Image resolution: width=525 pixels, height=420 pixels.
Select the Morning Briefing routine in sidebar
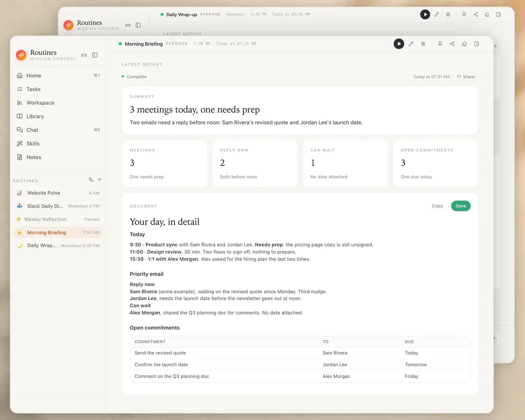pos(58,232)
